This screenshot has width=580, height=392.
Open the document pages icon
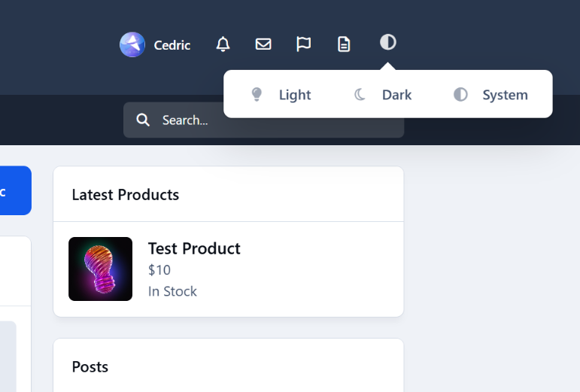click(344, 44)
